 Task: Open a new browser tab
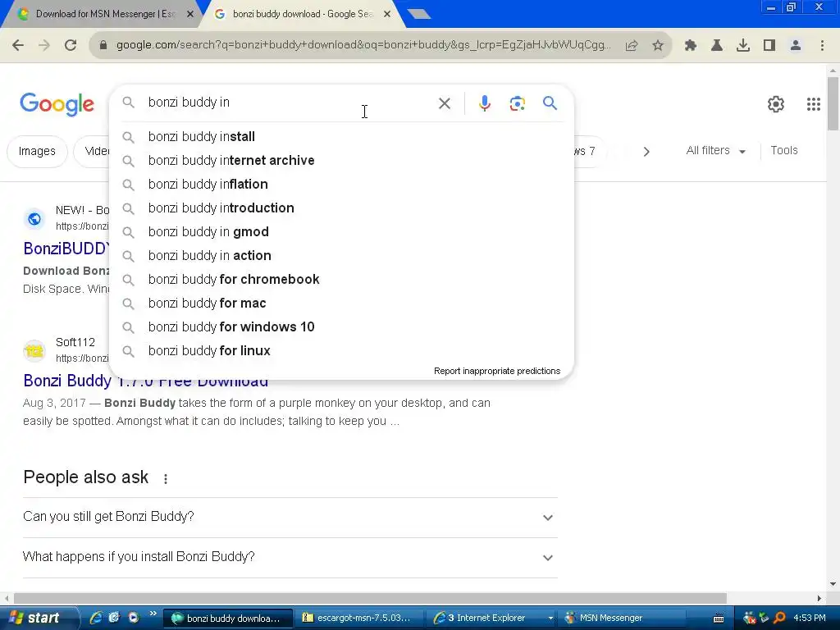[418, 15]
